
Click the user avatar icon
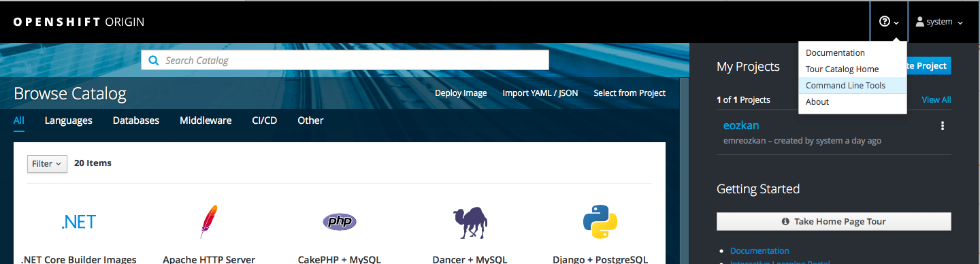(920, 22)
